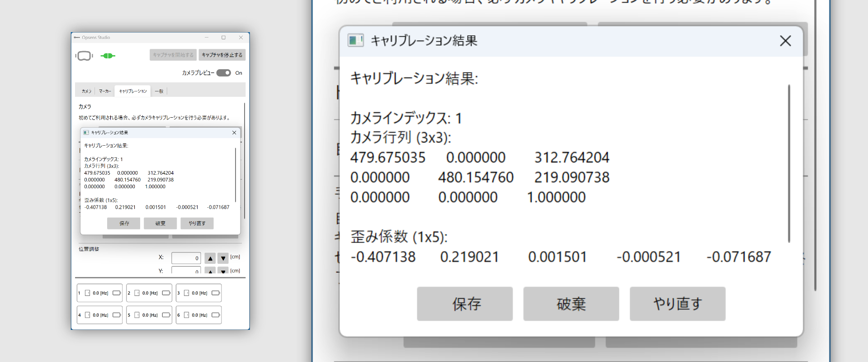Toggle the カメラプレビュー switch off
Screen dimensions: 868x362
click(223, 73)
